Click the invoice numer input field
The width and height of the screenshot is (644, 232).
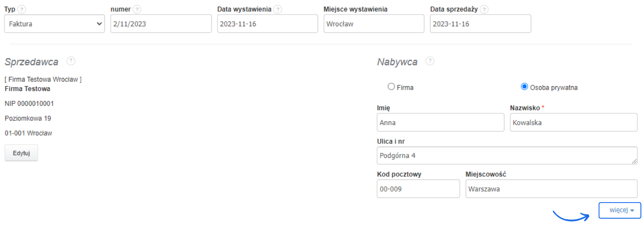[x=161, y=24]
